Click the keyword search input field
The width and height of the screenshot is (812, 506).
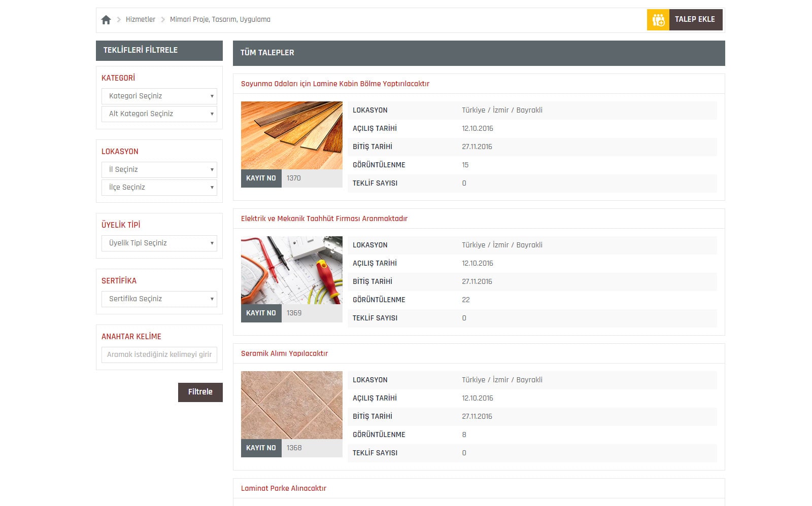[159, 355]
